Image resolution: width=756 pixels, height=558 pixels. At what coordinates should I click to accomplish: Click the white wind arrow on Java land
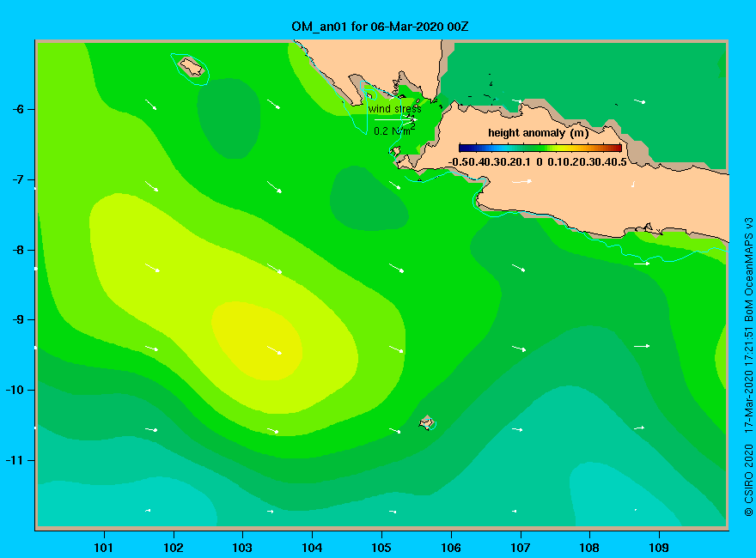click(521, 182)
